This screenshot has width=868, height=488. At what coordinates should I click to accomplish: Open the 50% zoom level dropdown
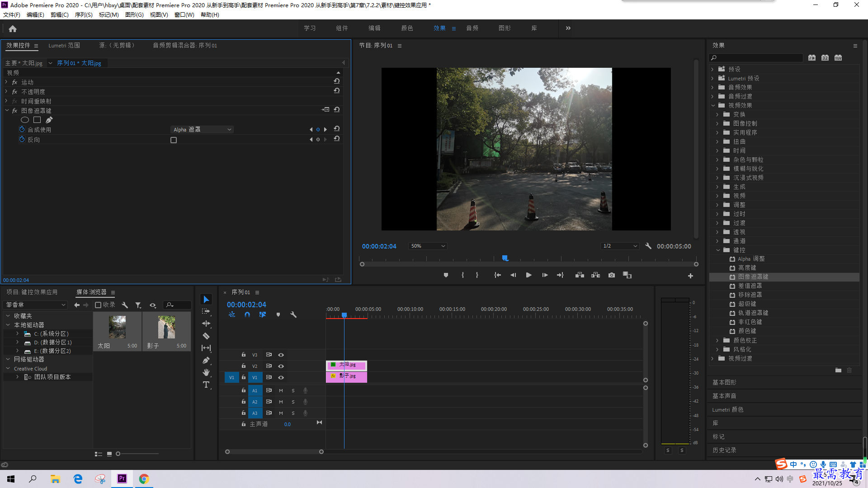point(428,246)
